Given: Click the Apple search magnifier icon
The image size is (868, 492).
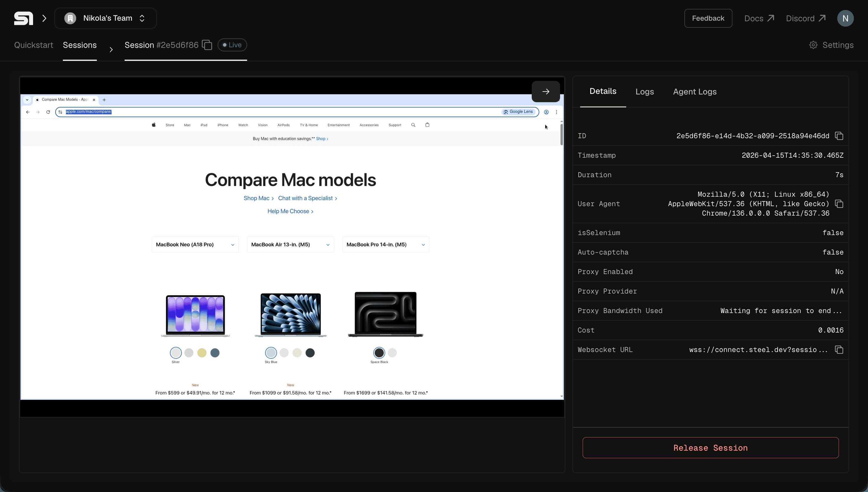Looking at the screenshot, I should [413, 125].
